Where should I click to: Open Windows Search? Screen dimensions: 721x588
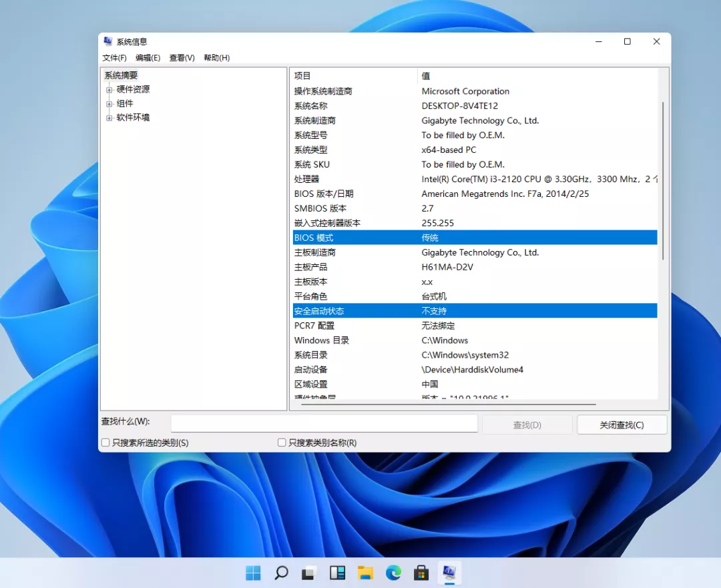[x=280, y=573]
